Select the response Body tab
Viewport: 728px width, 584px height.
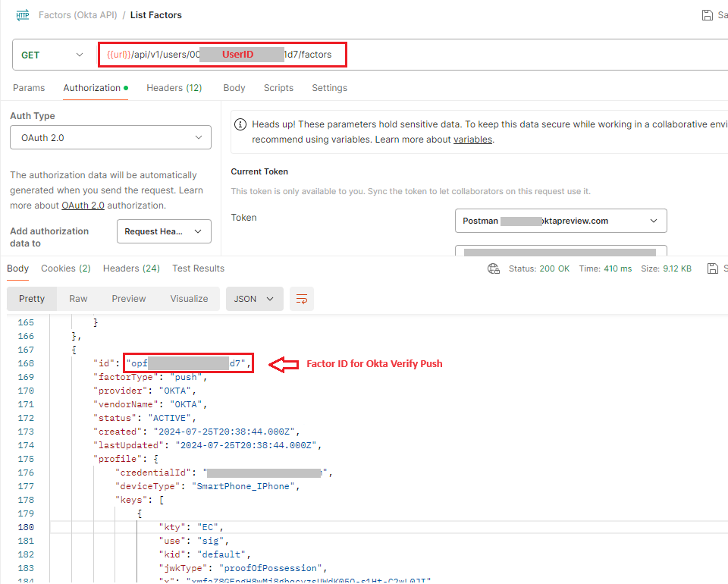(x=17, y=268)
